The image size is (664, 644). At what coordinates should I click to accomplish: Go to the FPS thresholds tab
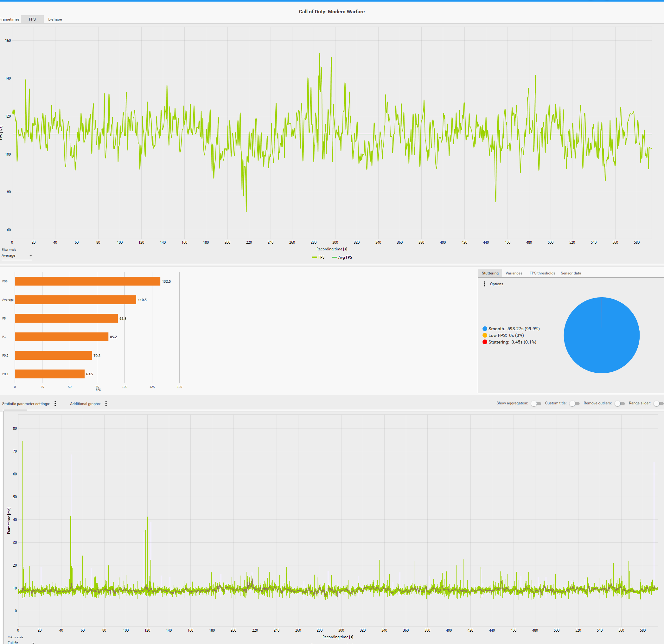tap(542, 273)
